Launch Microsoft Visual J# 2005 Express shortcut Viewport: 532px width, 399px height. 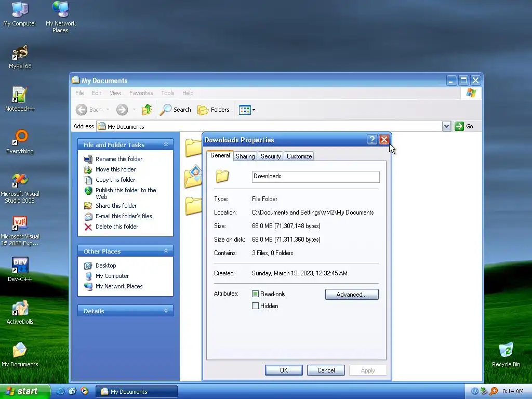click(20, 231)
